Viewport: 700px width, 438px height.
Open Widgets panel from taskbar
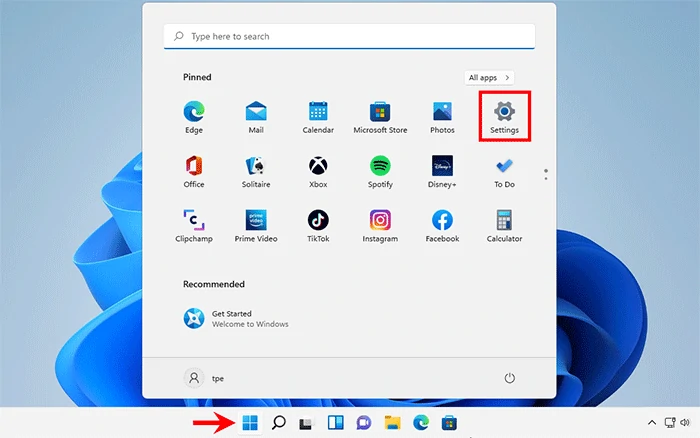pyautogui.click(x=335, y=422)
